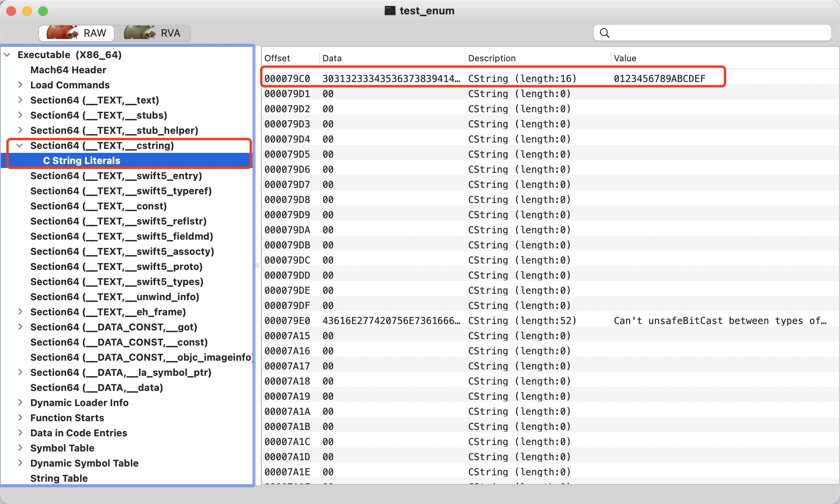Focus the search input field
This screenshot has width=840, height=504.
coord(712,33)
